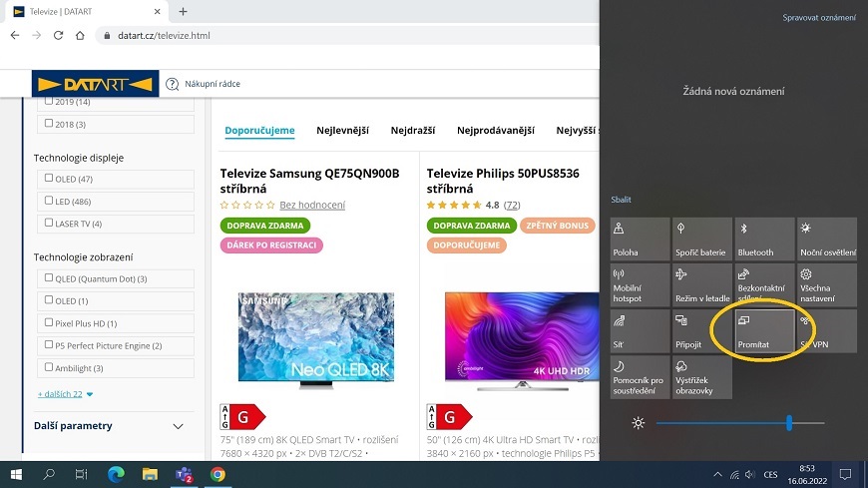Close the Televize | DATART tab

(x=158, y=12)
